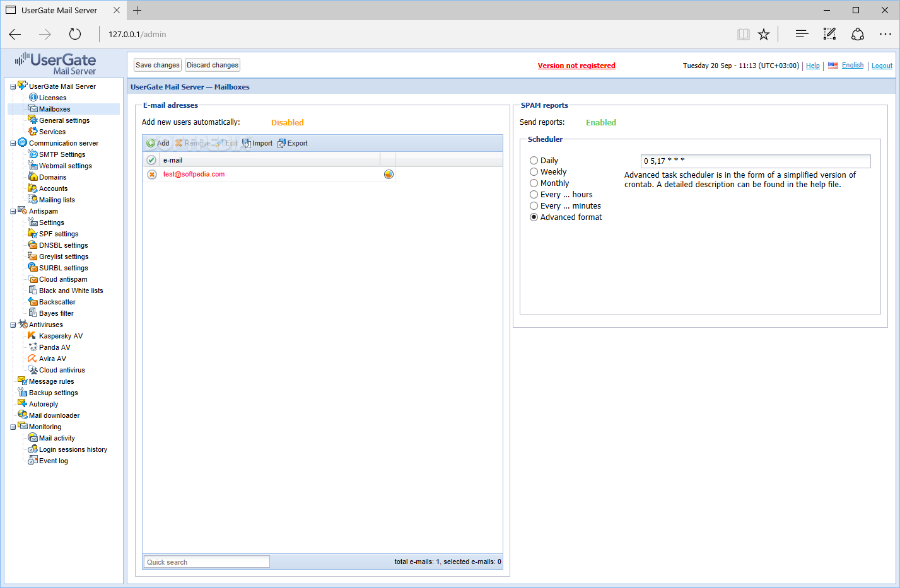Click Add in the e-mail toolbar
Viewport: 900px width, 588px height.
point(158,143)
